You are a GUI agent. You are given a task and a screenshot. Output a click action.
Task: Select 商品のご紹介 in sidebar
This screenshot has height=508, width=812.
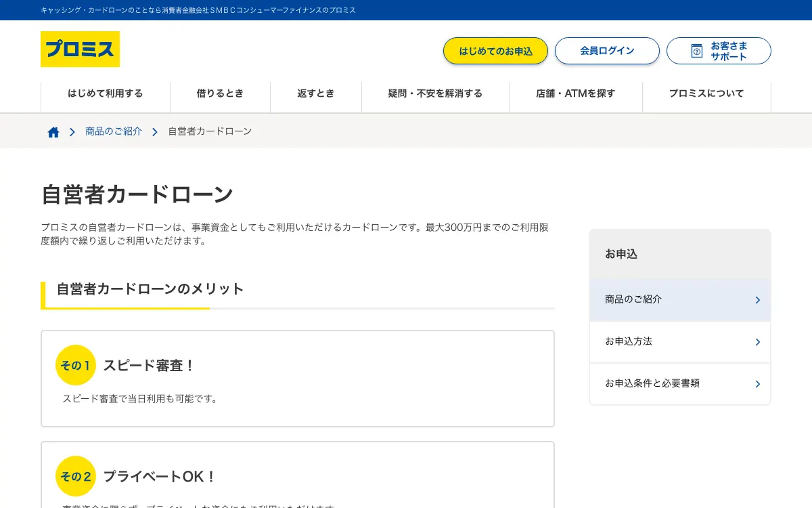[680, 299]
